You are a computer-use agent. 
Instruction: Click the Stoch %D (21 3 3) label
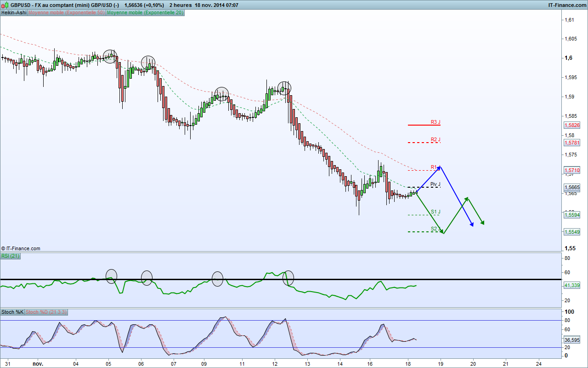point(46,312)
